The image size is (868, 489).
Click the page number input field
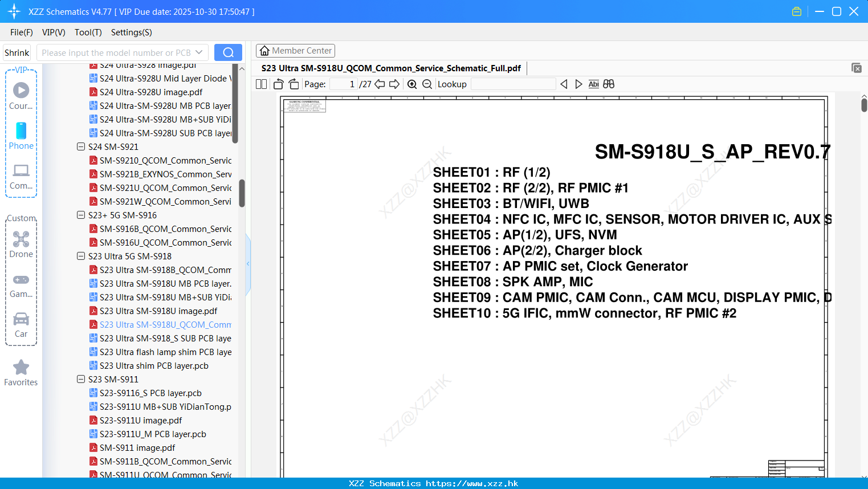point(344,84)
